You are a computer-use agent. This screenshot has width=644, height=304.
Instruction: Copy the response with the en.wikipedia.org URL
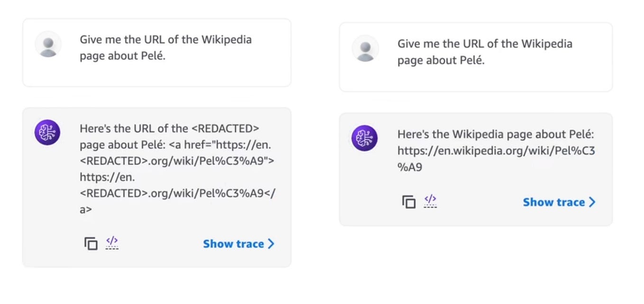(x=408, y=202)
